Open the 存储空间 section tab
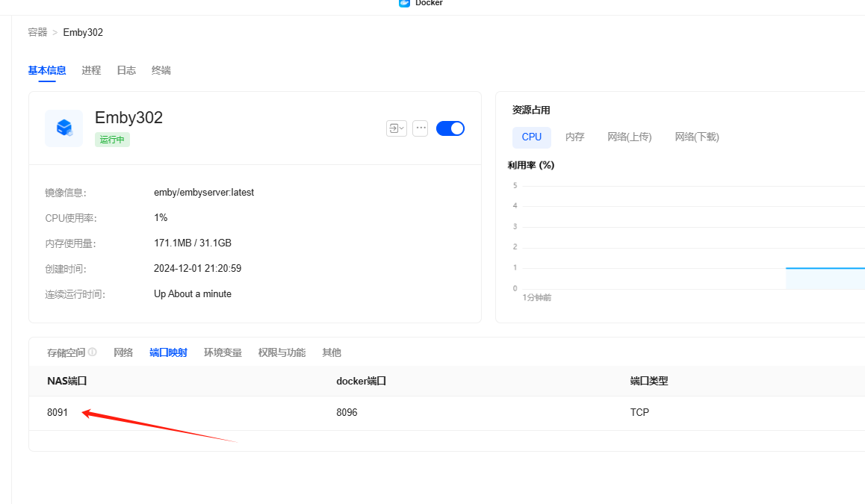This screenshot has height=504, width=865. click(x=66, y=352)
